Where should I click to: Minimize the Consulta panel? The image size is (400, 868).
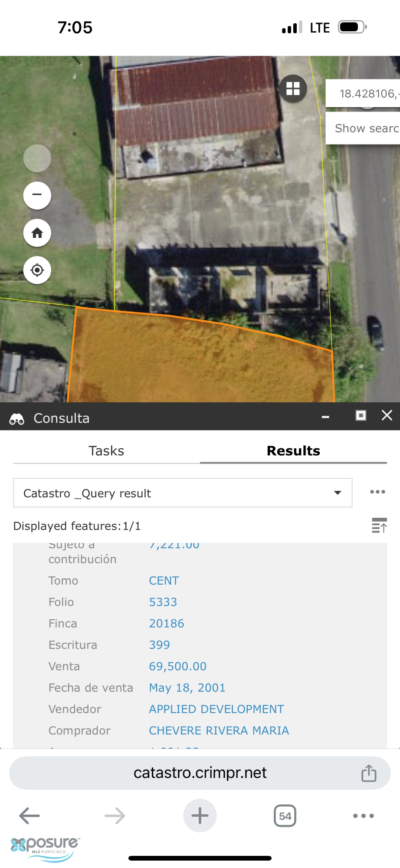(x=325, y=417)
